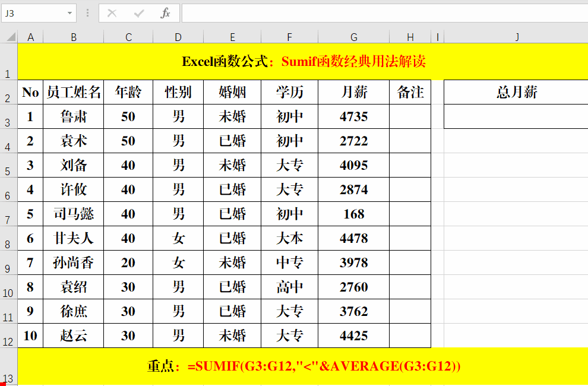Screen dimensions: 588x386
Task: Click the name cell 鲁肃
Action: point(74,116)
